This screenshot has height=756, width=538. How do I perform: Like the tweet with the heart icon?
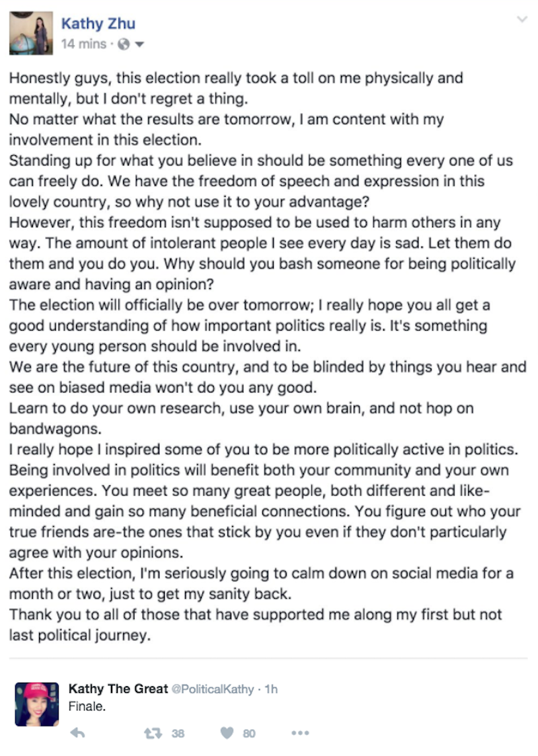(227, 733)
